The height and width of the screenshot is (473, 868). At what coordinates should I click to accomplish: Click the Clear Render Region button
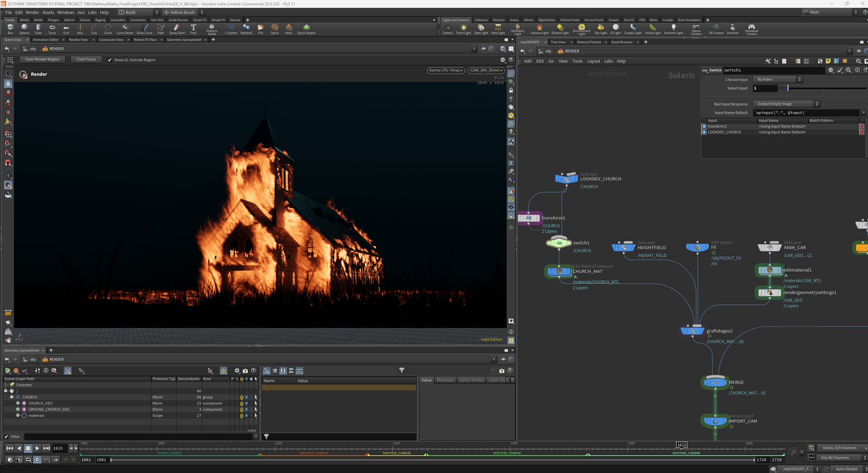point(42,59)
